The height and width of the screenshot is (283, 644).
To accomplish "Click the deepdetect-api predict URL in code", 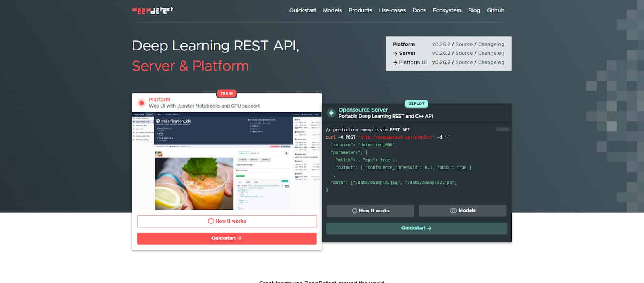I will pos(396,137).
